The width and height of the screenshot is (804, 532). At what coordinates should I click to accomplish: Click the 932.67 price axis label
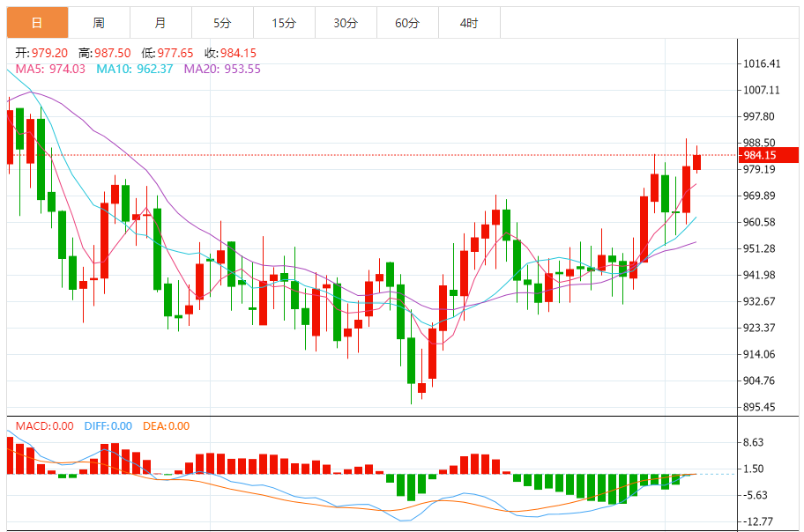759,301
